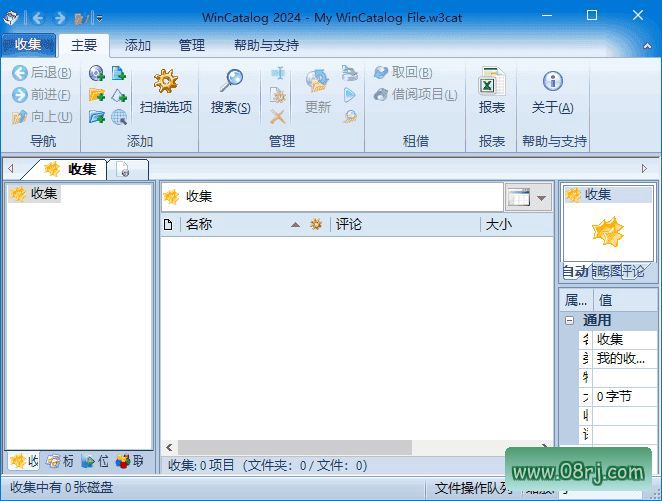Screen dimensions: 662x501
Task: Click the 借阅项目(L) loan item button
Action: [416, 95]
